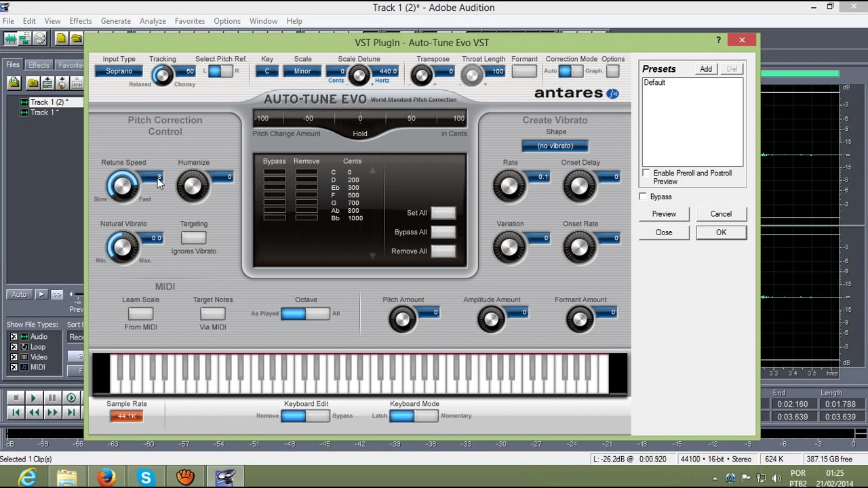This screenshot has width=868, height=488.
Task: Open the Analyze menu
Action: [x=153, y=21]
